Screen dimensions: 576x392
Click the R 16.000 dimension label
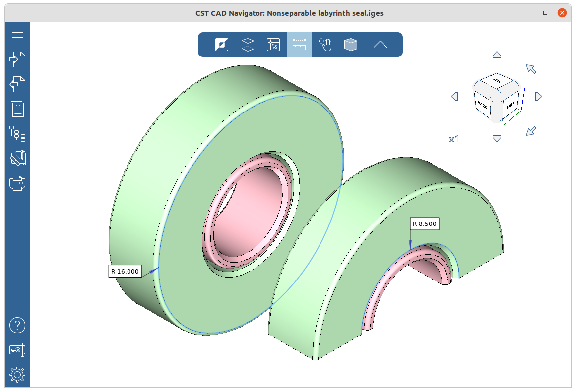tap(125, 271)
